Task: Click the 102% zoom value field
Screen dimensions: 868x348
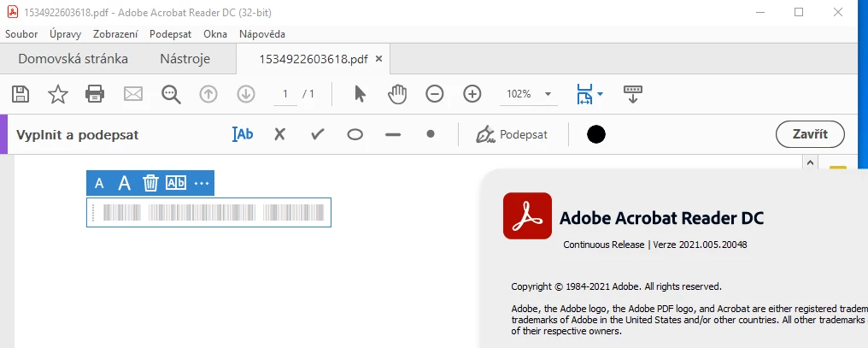Action: point(519,94)
